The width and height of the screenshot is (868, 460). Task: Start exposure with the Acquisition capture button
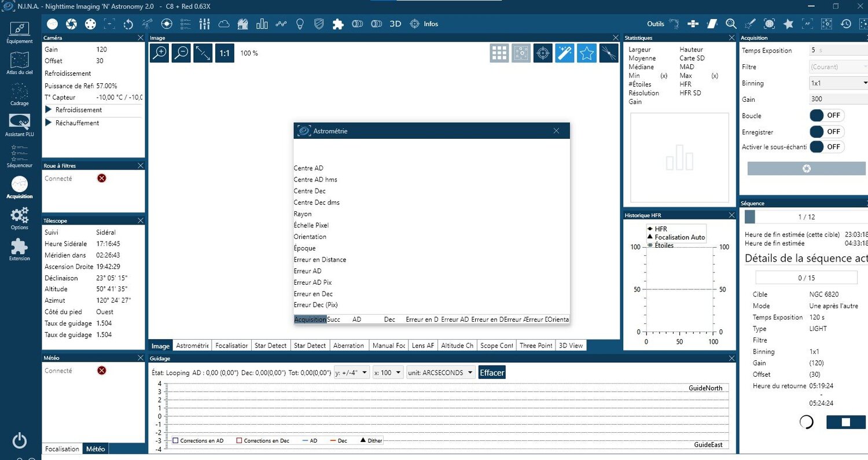point(807,168)
